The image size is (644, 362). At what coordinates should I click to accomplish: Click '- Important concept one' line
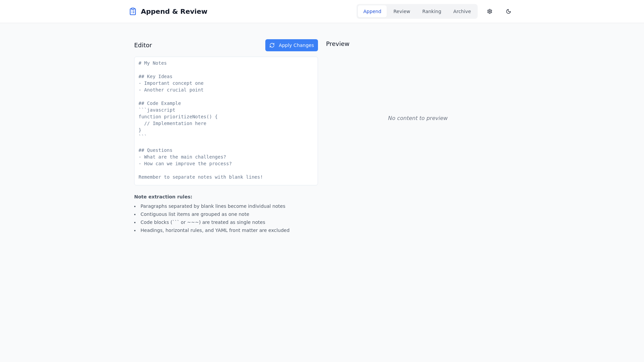point(171,83)
